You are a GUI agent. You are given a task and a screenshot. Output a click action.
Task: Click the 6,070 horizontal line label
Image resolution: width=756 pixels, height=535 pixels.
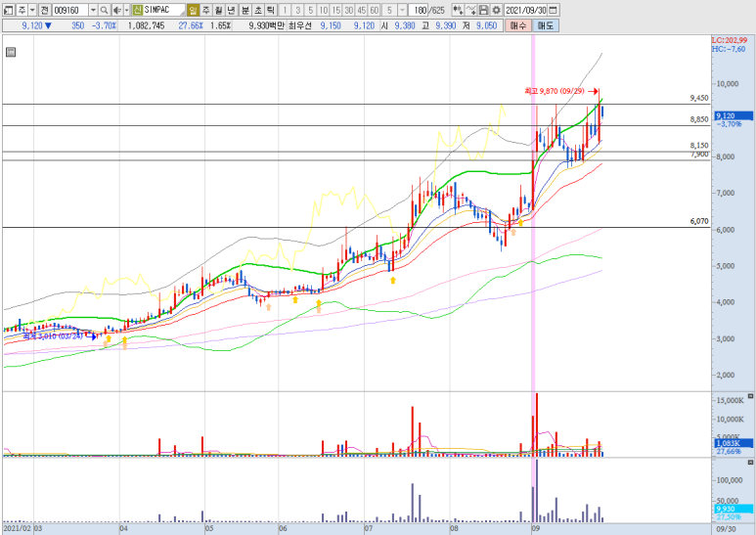(x=699, y=221)
